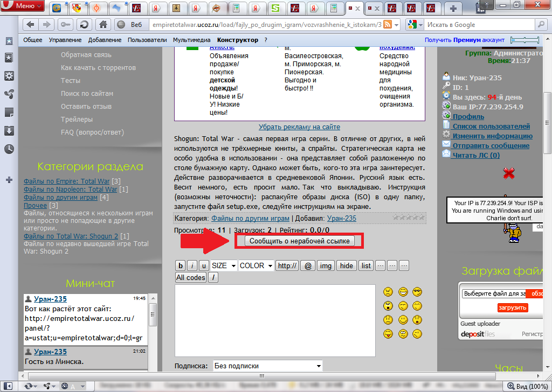
Task: Open Получить Премиум аккаунт link
Action: point(464,40)
